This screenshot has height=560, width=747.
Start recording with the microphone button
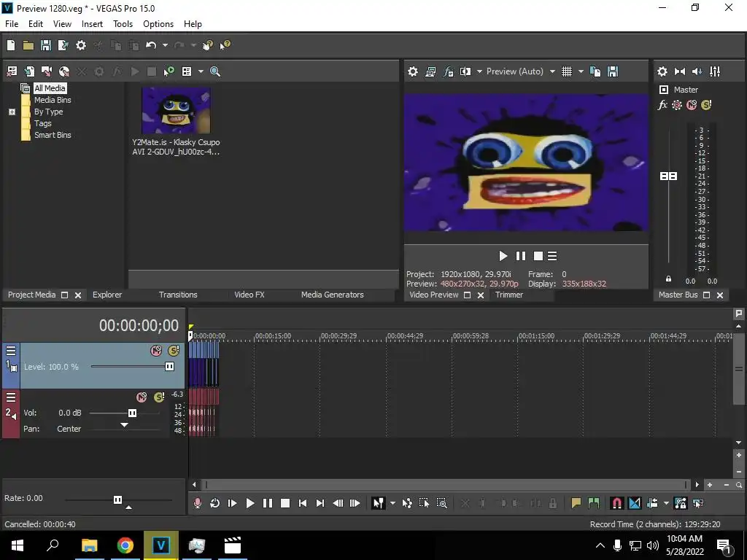point(197,503)
